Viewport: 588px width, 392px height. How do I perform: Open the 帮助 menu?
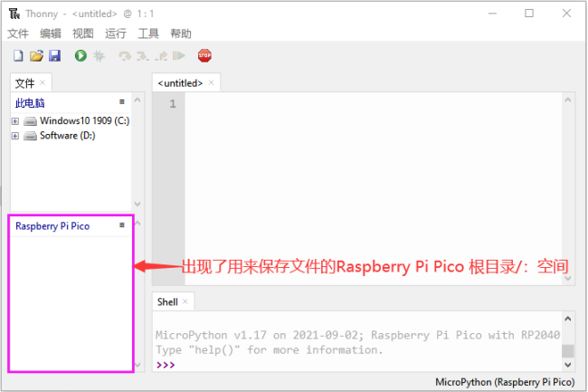[x=181, y=33]
